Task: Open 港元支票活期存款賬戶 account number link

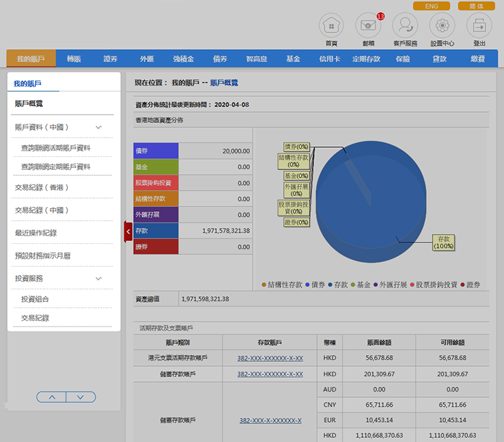Action: point(270,358)
